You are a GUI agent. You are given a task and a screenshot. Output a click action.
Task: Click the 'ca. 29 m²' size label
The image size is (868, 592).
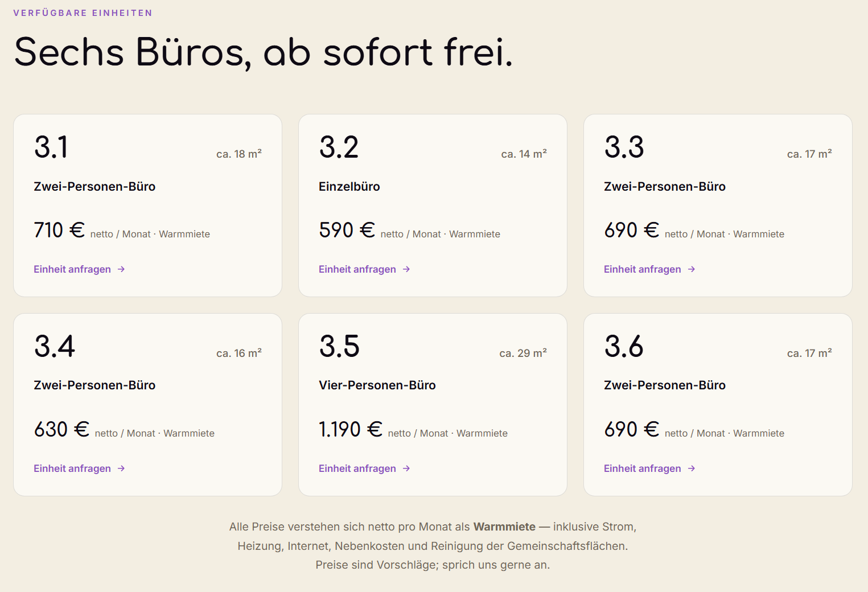click(523, 353)
